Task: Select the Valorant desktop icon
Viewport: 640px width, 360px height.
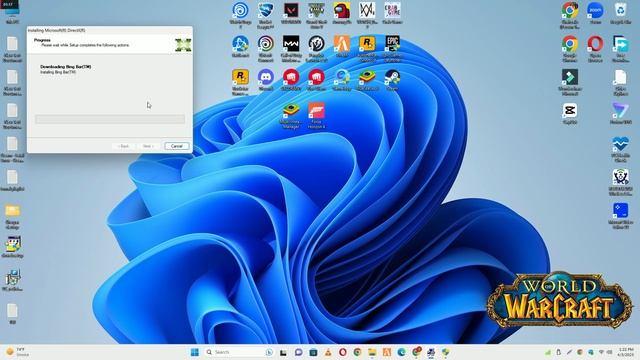Action: pyautogui.click(x=291, y=12)
